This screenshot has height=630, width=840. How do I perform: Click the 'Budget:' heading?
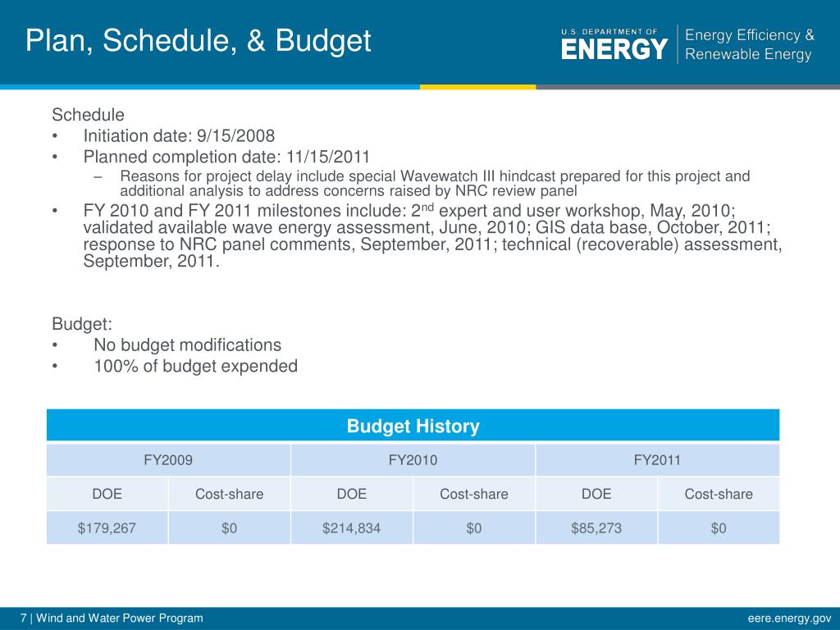click(82, 324)
